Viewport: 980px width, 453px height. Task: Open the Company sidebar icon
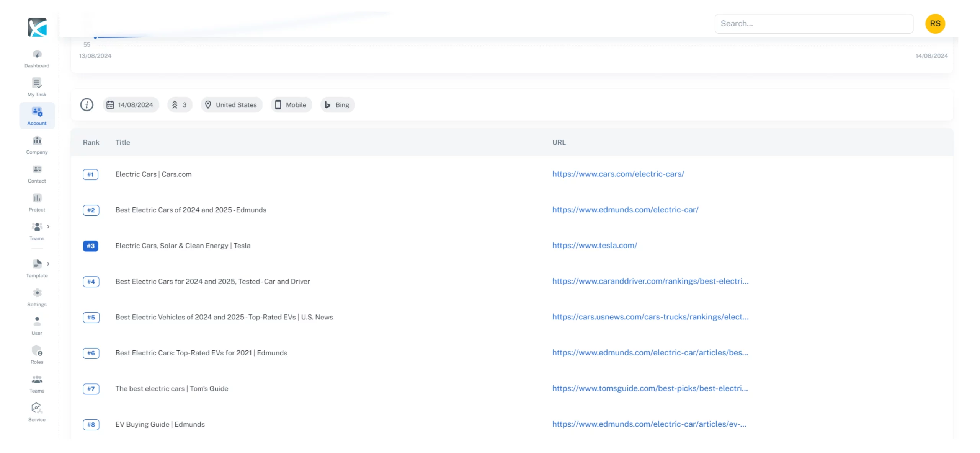[37, 140]
